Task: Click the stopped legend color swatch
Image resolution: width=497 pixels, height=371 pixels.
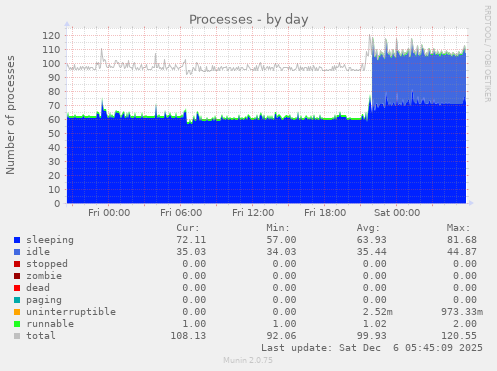Action: point(17,264)
